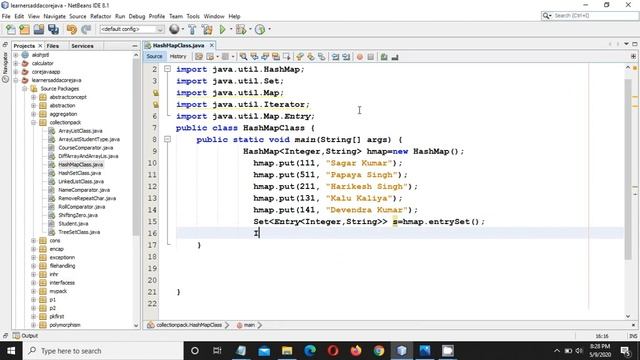
Task: Click the Shift Line Right editor icon
Action: pyautogui.click(x=346, y=57)
